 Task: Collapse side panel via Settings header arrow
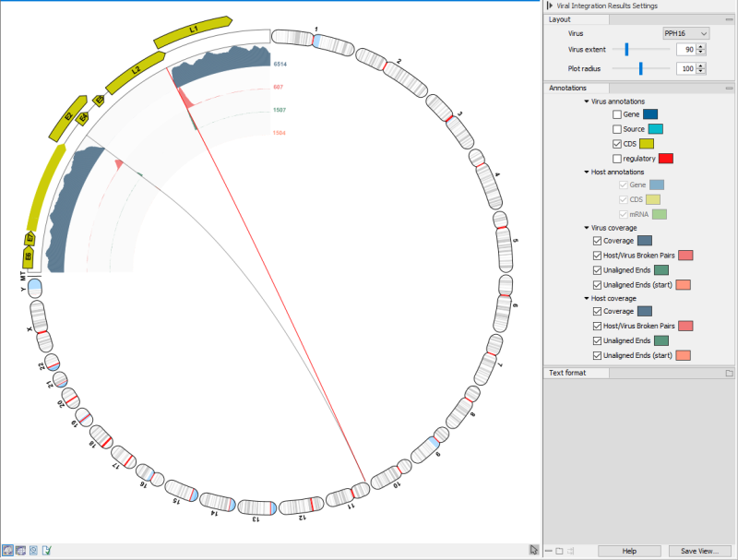tap(550, 6)
